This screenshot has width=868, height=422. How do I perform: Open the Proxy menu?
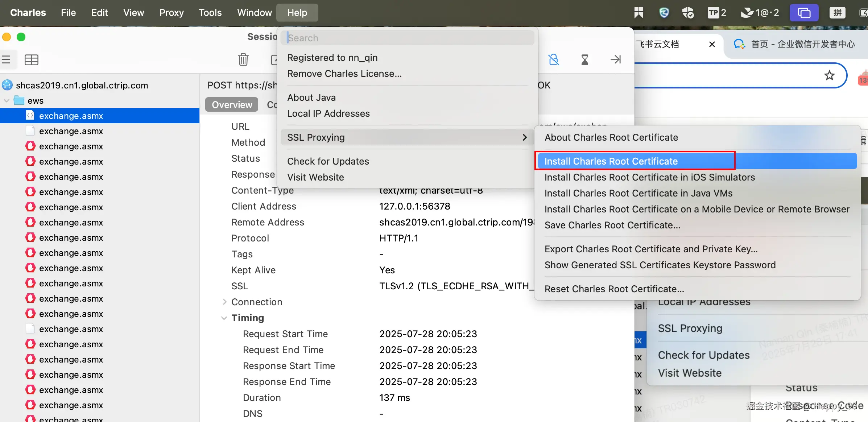pyautogui.click(x=171, y=13)
